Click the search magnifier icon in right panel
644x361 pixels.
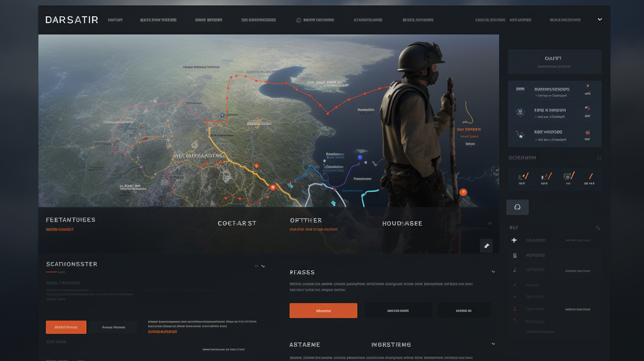coord(598,228)
